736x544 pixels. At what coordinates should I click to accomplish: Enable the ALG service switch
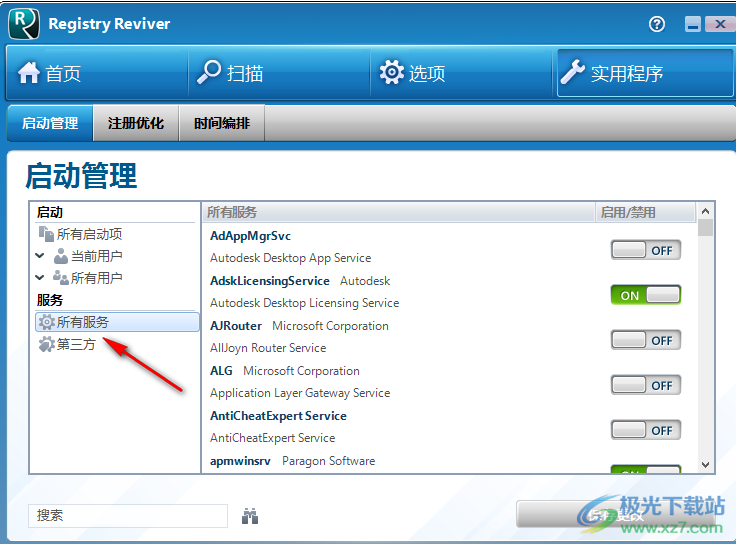[645, 385]
